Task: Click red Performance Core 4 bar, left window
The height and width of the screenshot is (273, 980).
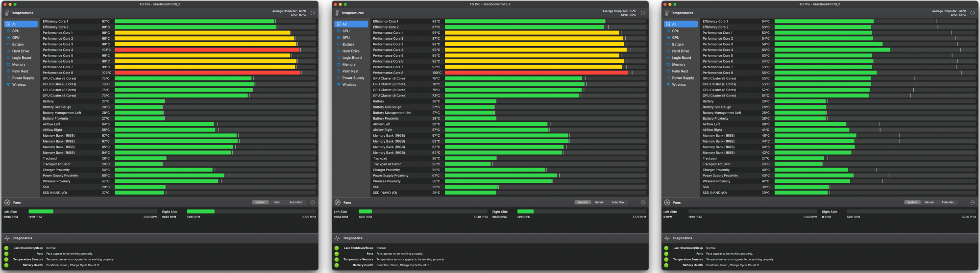Action: 207,50
